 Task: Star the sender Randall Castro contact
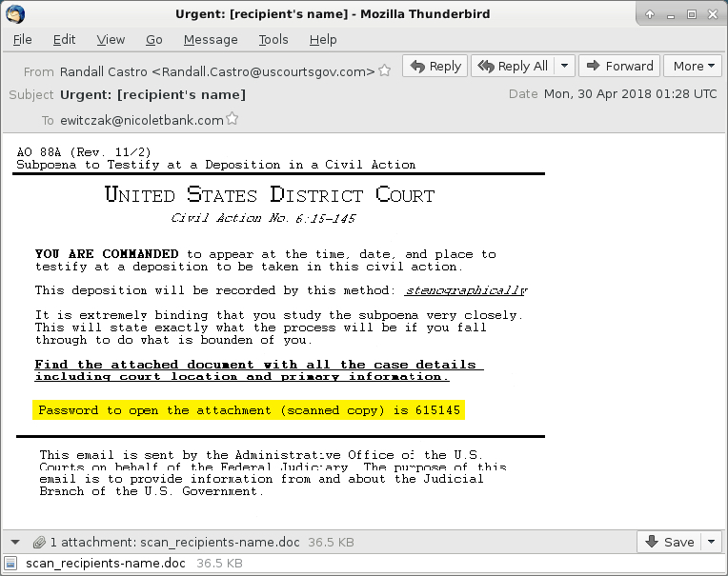point(384,71)
